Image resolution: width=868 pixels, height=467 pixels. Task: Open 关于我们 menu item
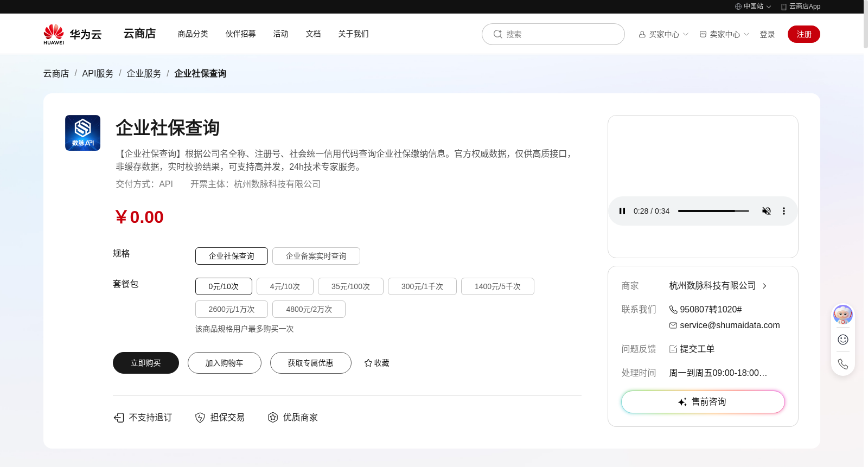(354, 34)
